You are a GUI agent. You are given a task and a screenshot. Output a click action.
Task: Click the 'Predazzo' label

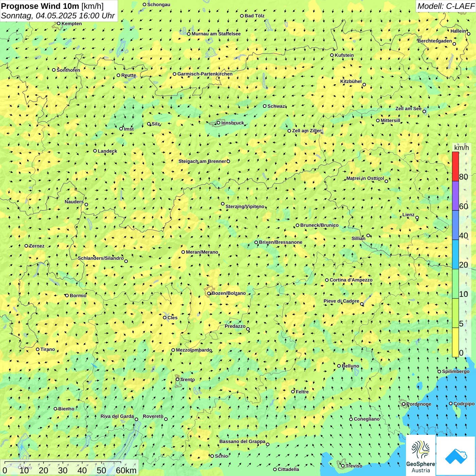(235, 326)
